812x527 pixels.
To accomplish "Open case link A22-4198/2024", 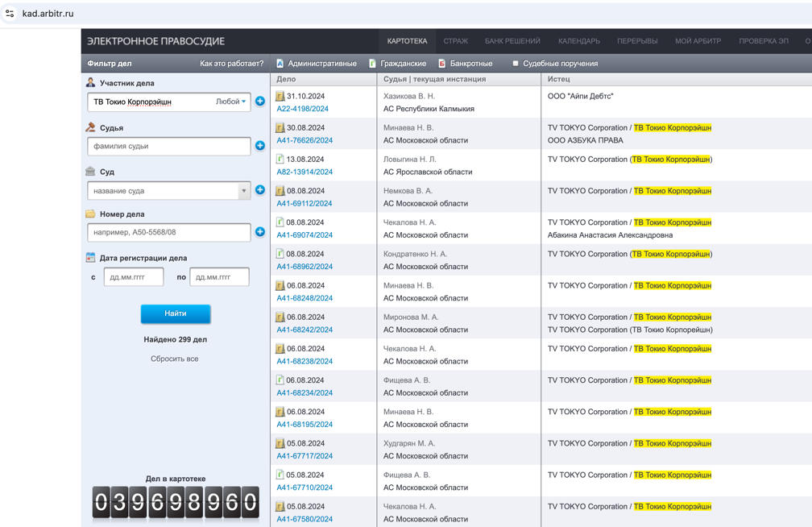I will 302,109.
